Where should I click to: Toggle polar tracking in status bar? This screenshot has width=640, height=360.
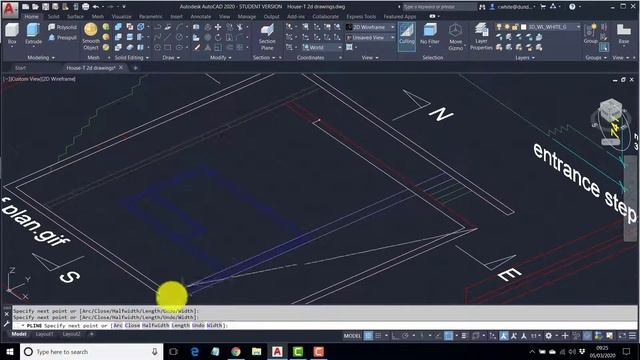coord(405,336)
